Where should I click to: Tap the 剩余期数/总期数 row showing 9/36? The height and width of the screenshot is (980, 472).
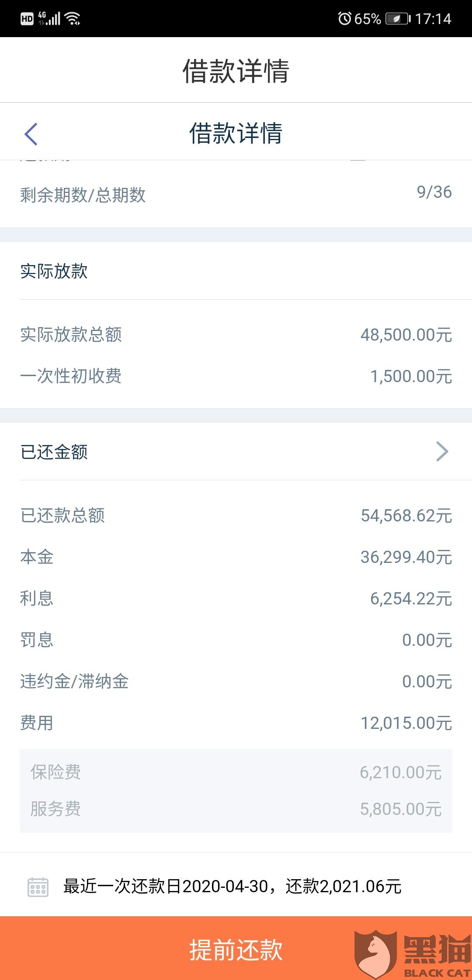(236, 194)
